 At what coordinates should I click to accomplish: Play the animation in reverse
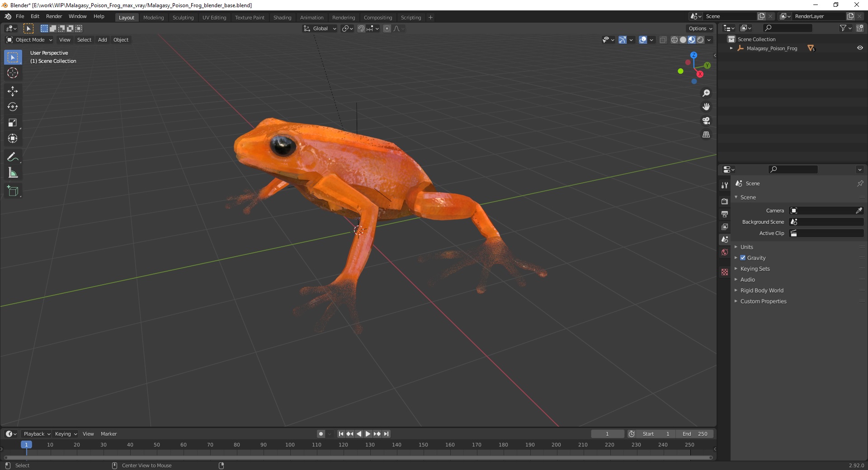[359, 434]
